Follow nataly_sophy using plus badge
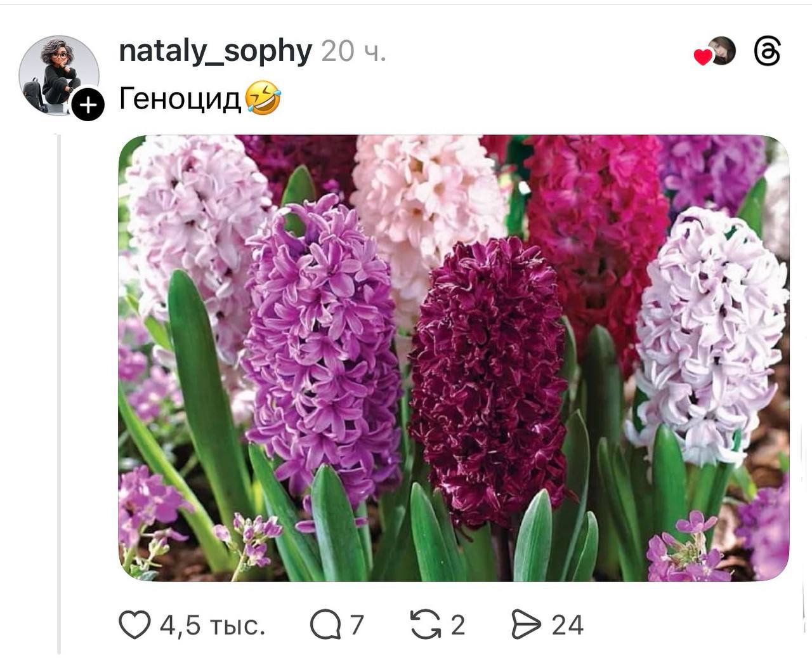Viewport: 812px width, 658px height. pos(88,104)
